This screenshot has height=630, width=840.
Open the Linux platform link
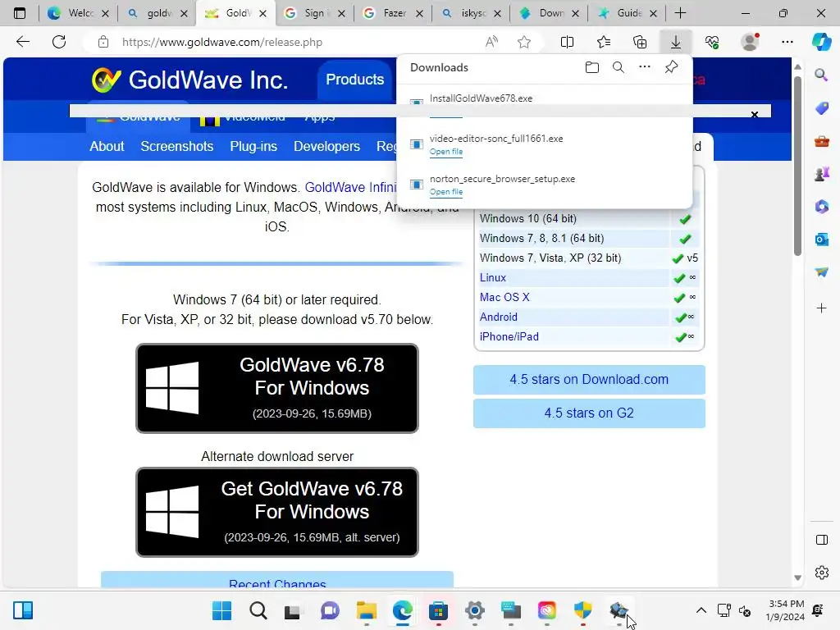(x=492, y=277)
